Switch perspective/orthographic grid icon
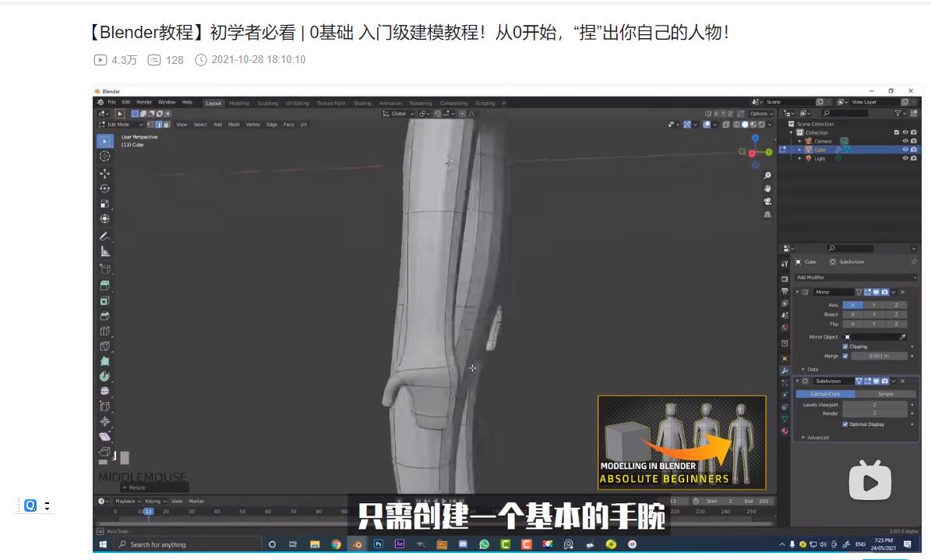931x560 pixels. (767, 214)
